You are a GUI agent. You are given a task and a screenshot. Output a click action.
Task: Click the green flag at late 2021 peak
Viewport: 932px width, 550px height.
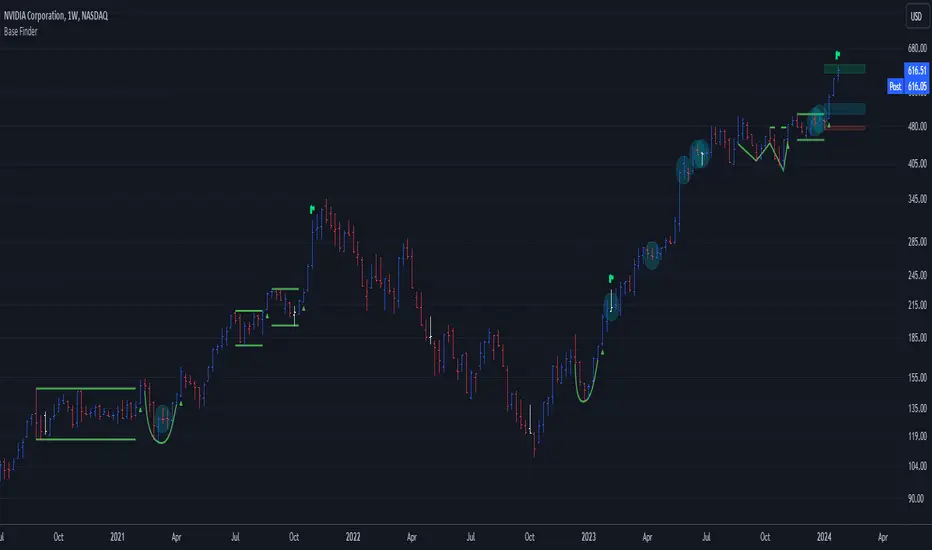pyautogui.click(x=312, y=209)
